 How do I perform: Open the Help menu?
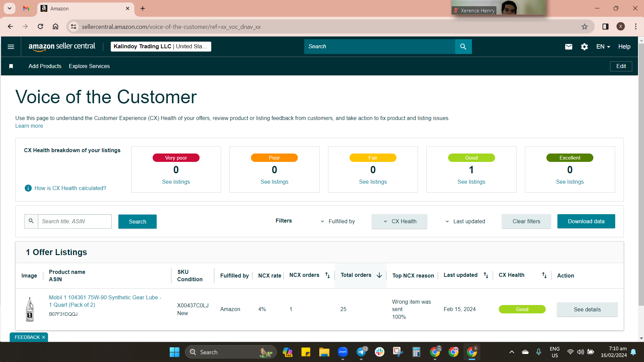tap(624, 47)
